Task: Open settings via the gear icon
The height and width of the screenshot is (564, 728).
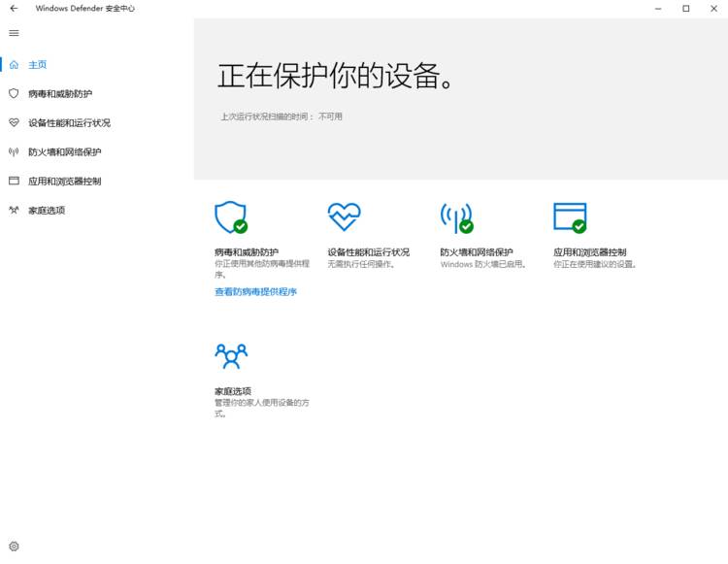Action: [x=14, y=547]
